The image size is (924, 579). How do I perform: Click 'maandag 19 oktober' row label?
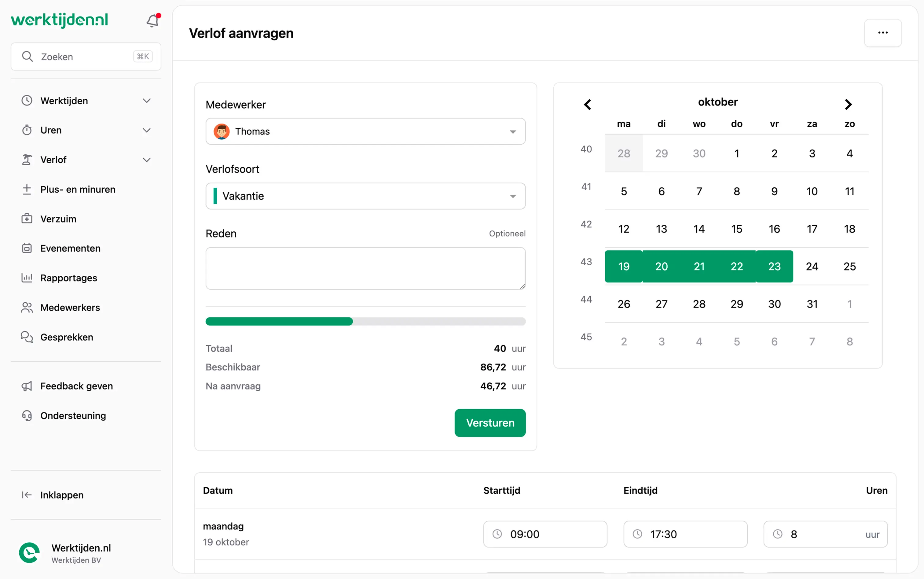coord(226,534)
